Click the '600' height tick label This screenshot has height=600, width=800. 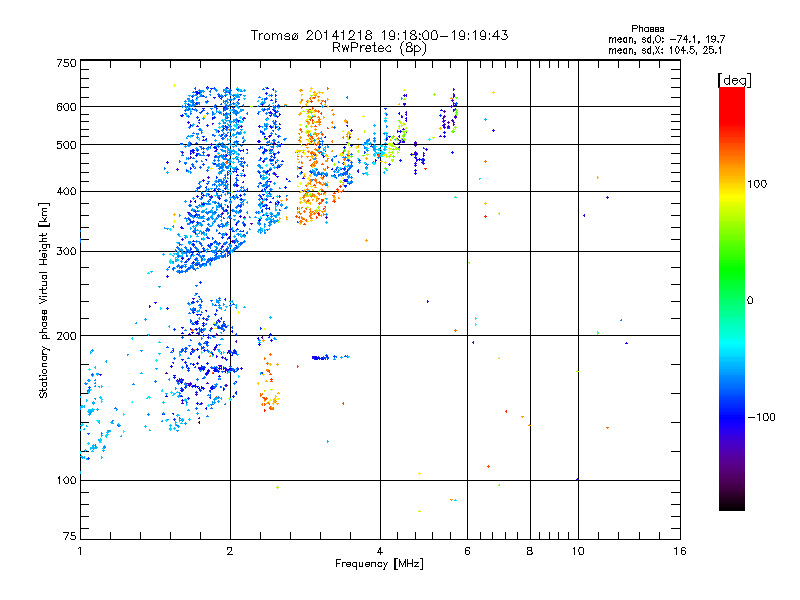coord(66,107)
